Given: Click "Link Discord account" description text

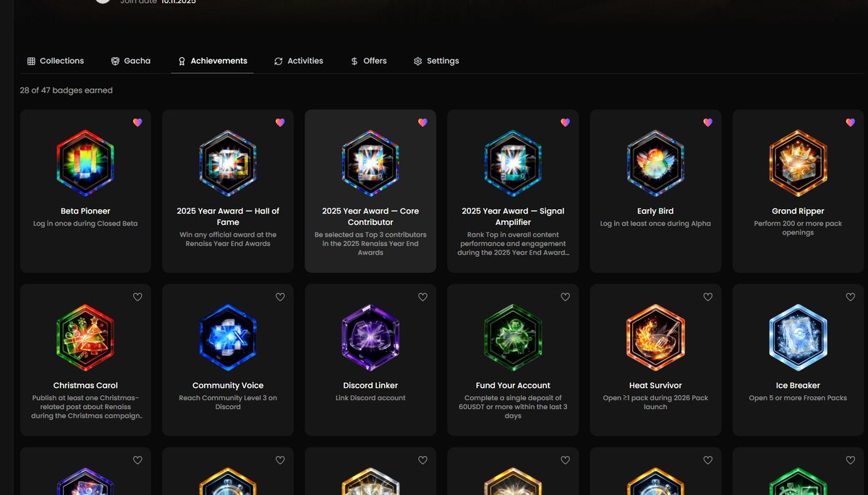Looking at the screenshot, I should [x=370, y=398].
